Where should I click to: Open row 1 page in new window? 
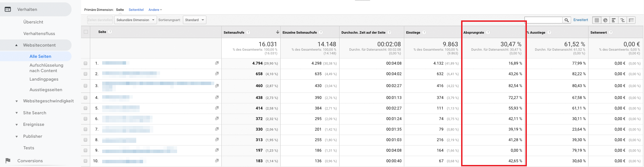[x=217, y=63]
